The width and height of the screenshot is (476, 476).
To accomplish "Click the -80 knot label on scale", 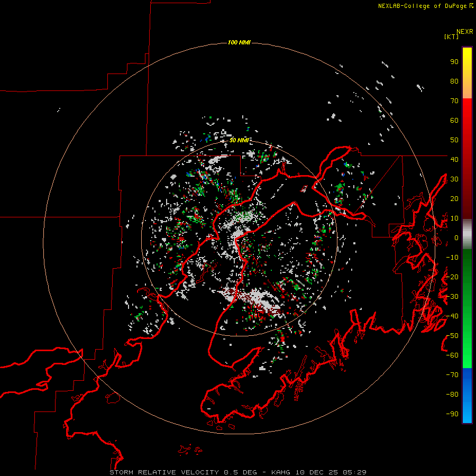I will (452, 395).
